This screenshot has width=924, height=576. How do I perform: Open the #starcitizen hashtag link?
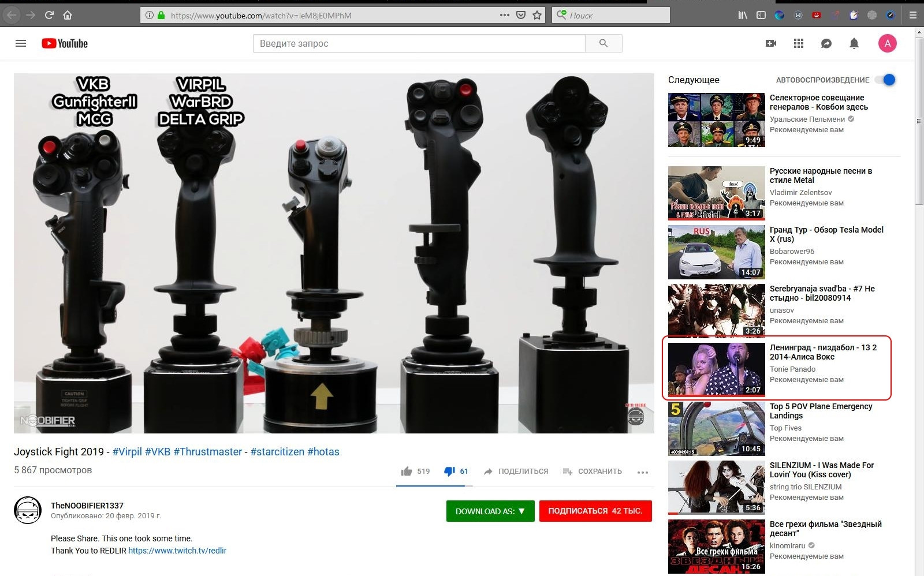[277, 452]
